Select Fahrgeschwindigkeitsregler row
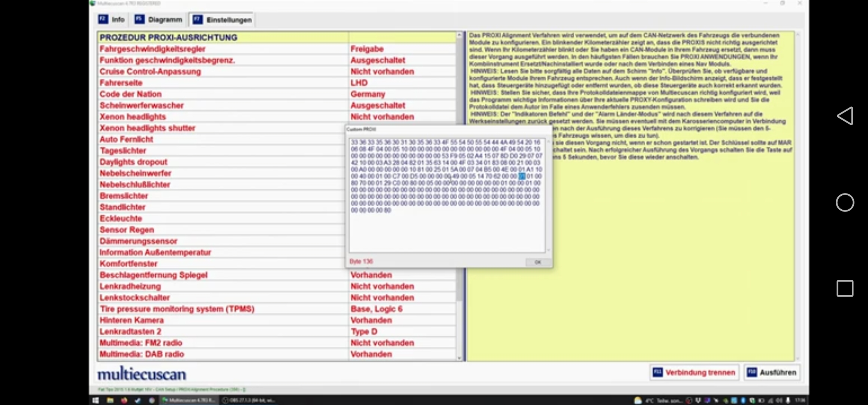Viewport: 868px width, 405px height. click(x=152, y=49)
